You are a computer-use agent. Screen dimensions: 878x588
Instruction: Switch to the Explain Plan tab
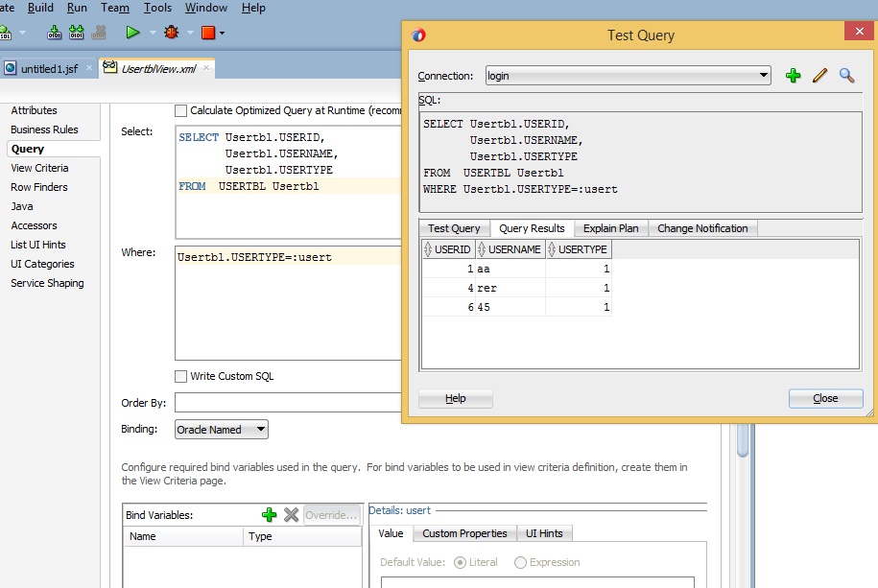610,228
